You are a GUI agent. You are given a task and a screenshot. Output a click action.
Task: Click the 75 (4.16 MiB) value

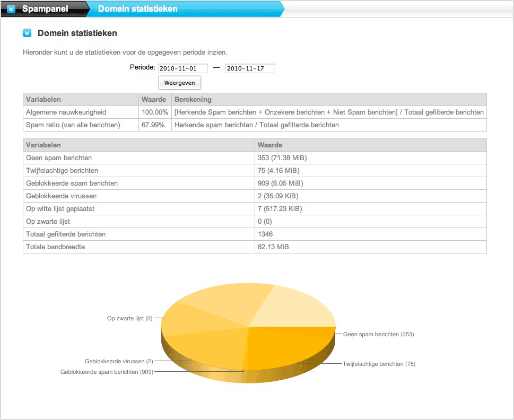click(x=278, y=170)
